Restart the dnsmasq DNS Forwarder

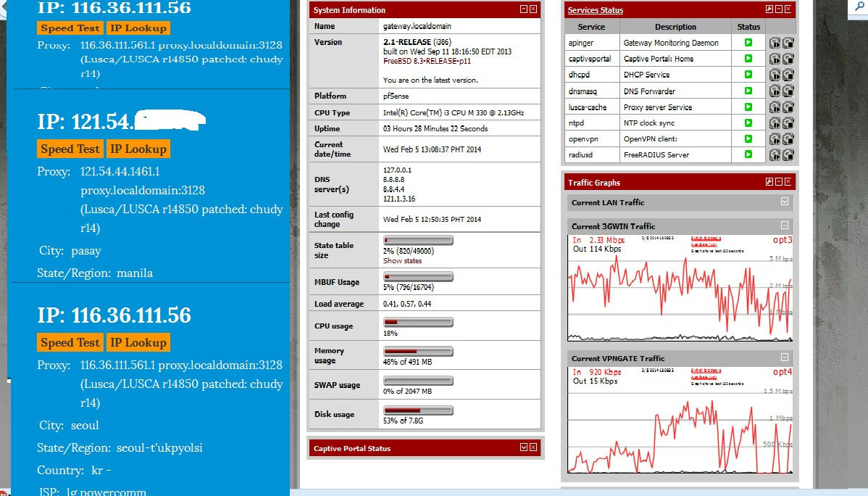(775, 91)
